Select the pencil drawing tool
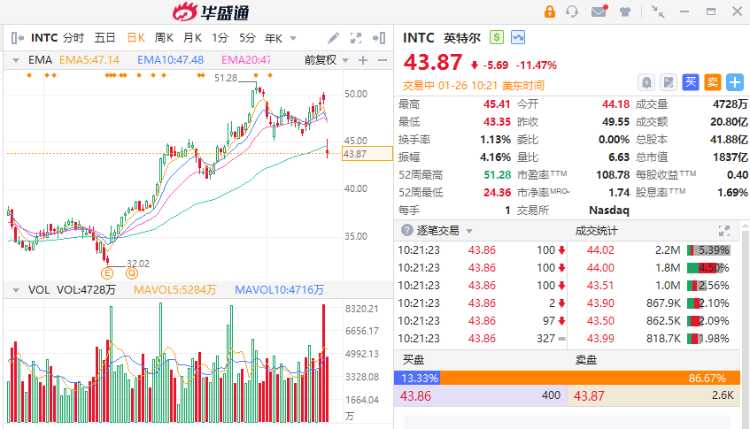The width and height of the screenshot is (750, 429). [x=333, y=38]
